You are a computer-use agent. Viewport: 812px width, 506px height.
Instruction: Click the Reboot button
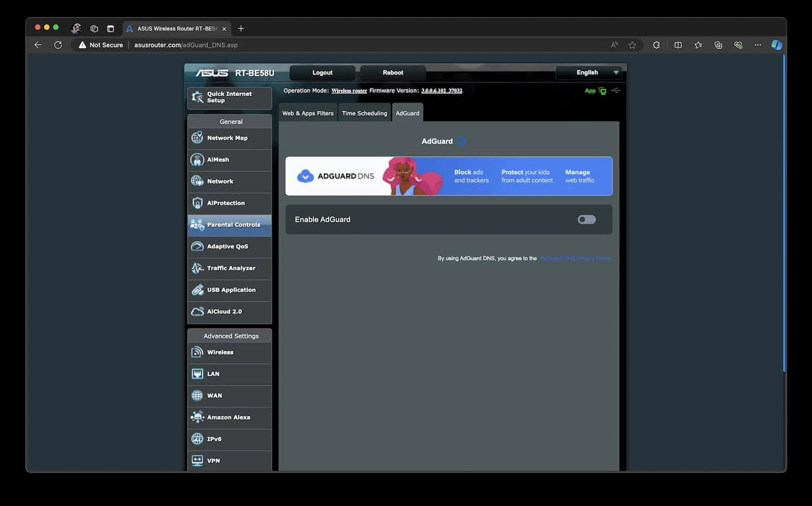click(393, 72)
